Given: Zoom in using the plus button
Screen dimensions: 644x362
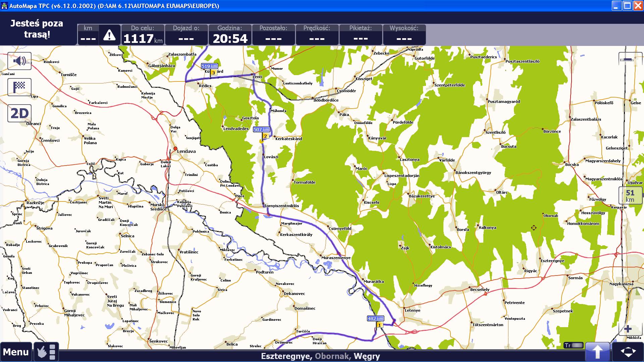Looking at the screenshot, I should [628, 329].
